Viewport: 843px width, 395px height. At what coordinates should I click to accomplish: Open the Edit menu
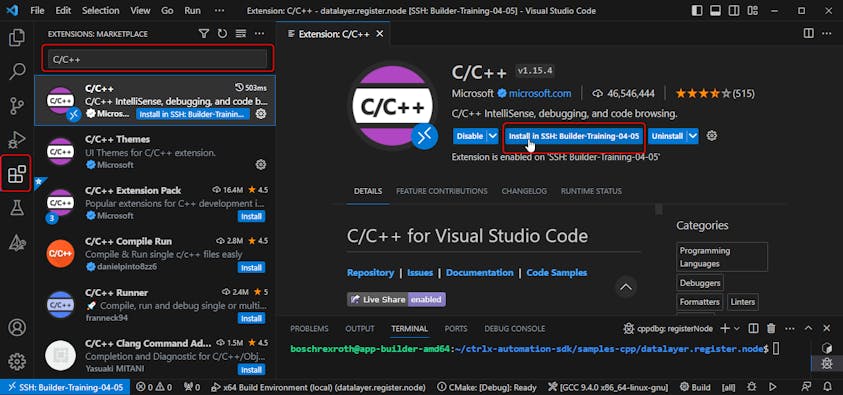(x=63, y=10)
